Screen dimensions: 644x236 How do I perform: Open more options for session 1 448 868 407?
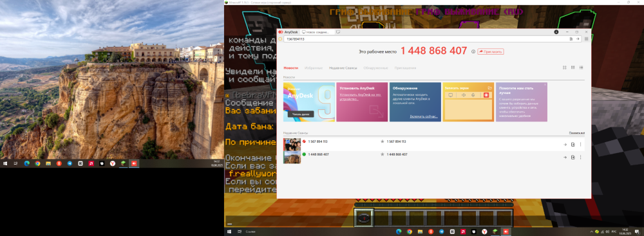click(580, 157)
